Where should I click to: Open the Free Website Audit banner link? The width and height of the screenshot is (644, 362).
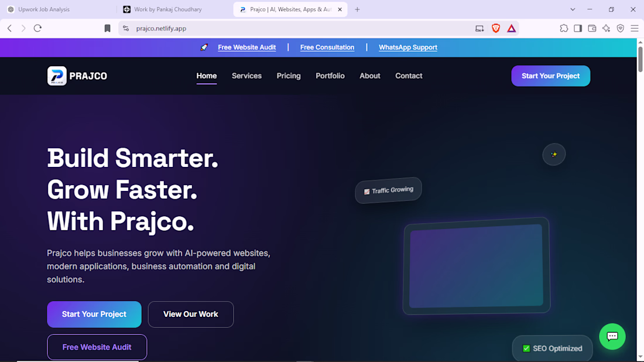(x=247, y=47)
